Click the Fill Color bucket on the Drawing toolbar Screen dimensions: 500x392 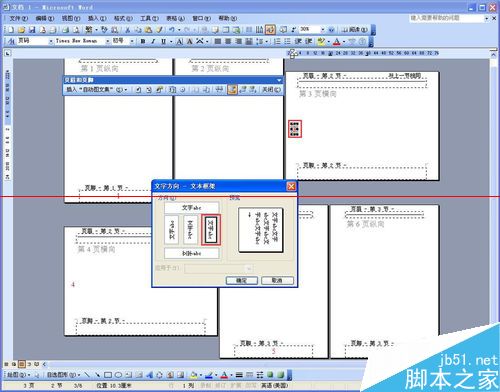point(194,375)
